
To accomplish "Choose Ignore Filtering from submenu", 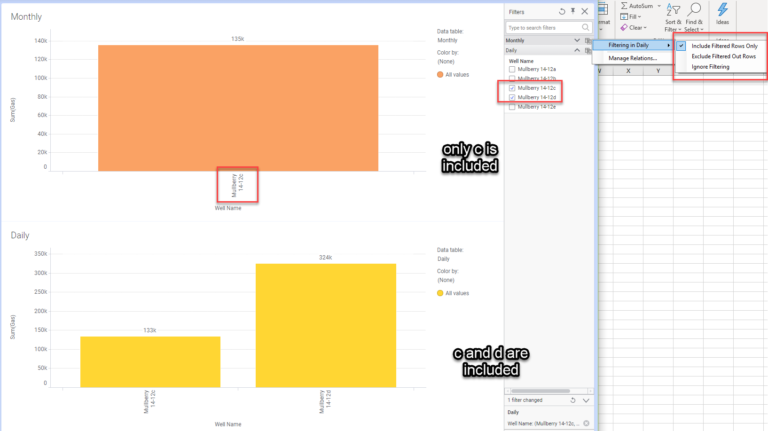I will pos(710,67).
